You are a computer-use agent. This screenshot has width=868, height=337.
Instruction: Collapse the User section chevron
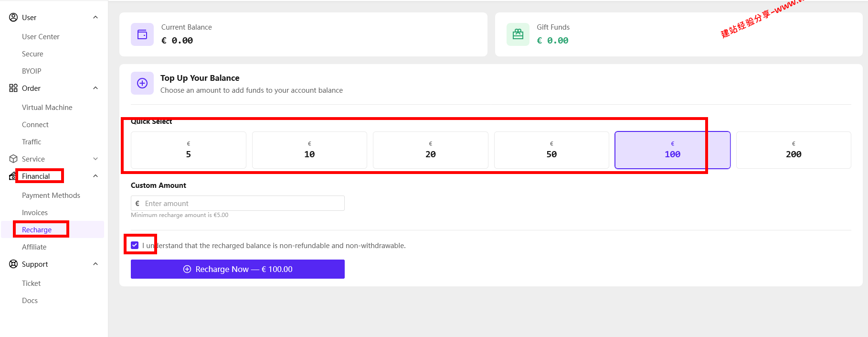(x=95, y=17)
